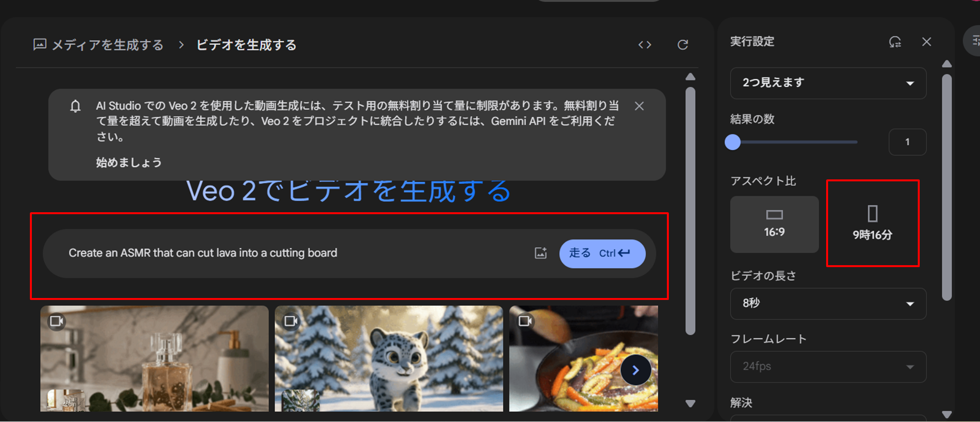980x422 pixels.
Task: Open the snow leopard video thumbnail
Action: (389, 359)
